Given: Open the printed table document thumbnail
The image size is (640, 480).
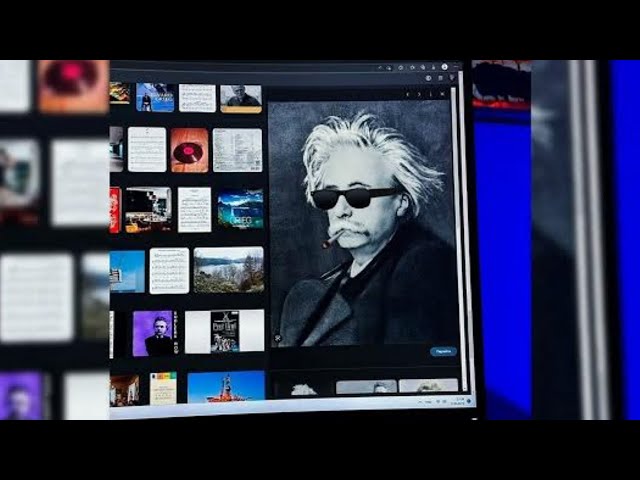Looking at the screenshot, I should pyautogui.click(x=238, y=150).
